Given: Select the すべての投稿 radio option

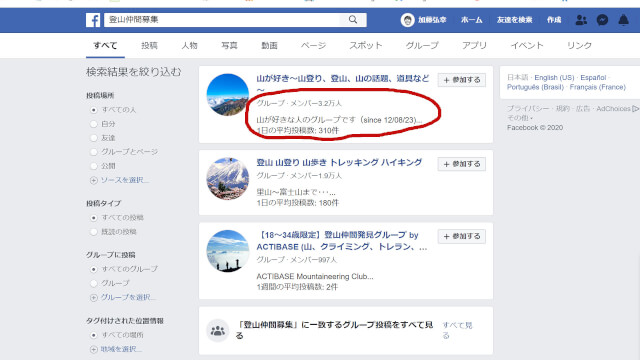Looking at the screenshot, I should click(x=93, y=218).
